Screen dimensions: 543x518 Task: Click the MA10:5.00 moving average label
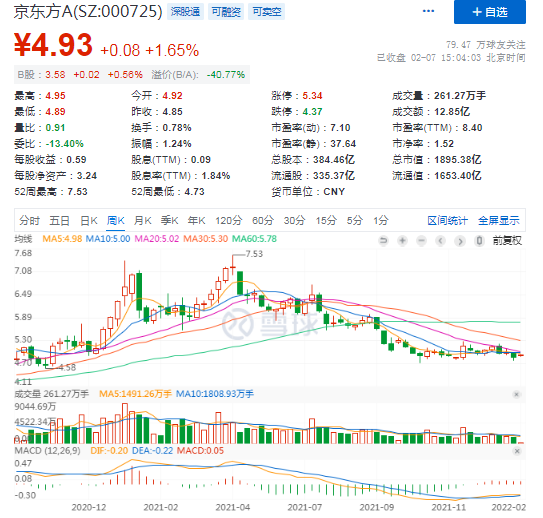tap(108, 239)
